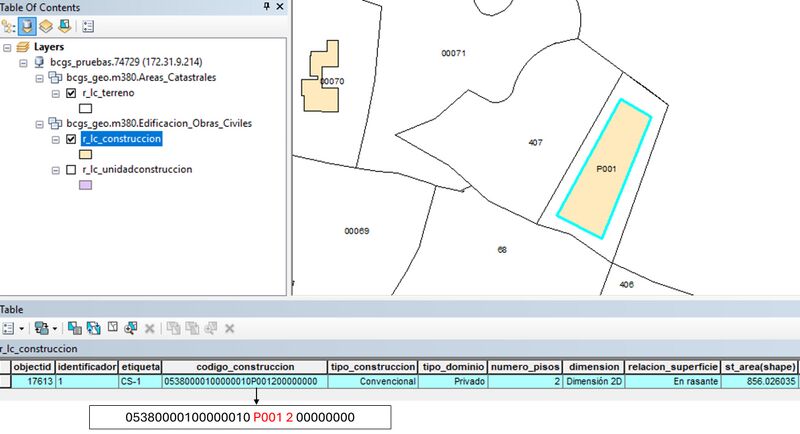The height and width of the screenshot is (434, 800).
Task: Click Clear Selection icon in table toolbar
Action: pos(113,328)
